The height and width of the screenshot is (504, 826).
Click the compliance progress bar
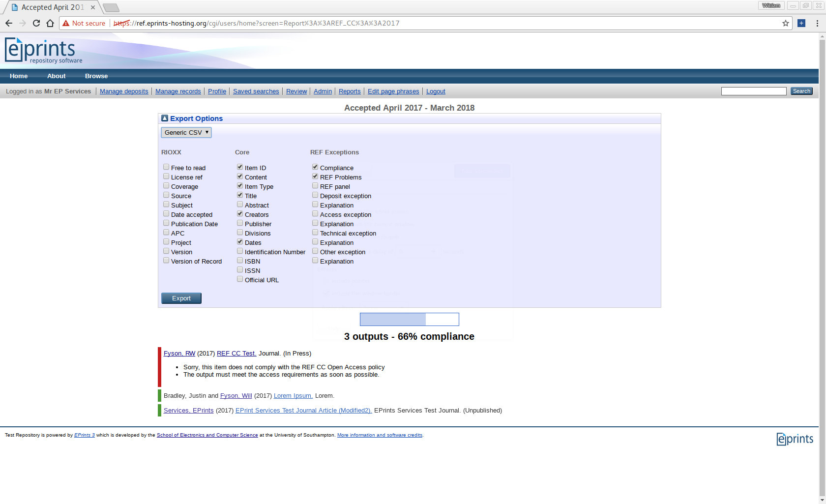[409, 320]
